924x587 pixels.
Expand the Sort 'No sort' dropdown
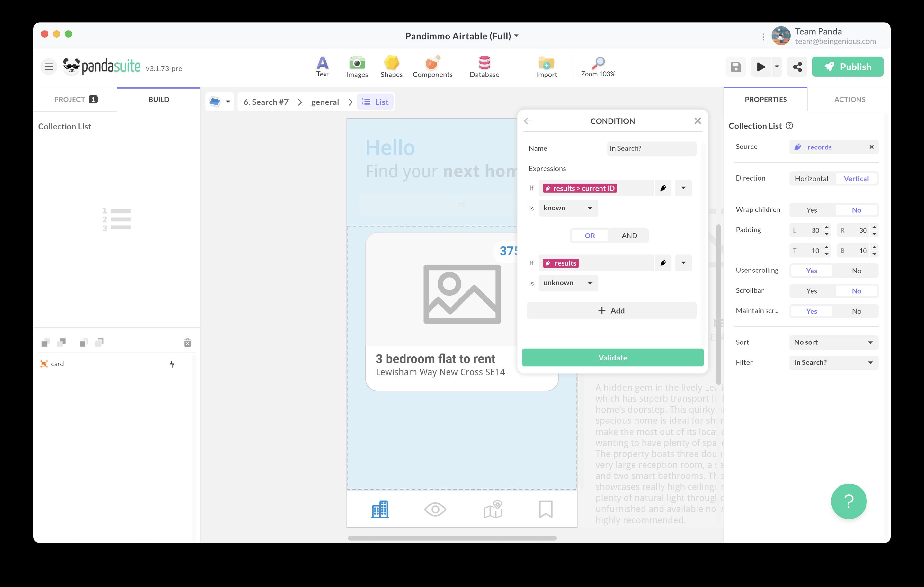(833, 342)
